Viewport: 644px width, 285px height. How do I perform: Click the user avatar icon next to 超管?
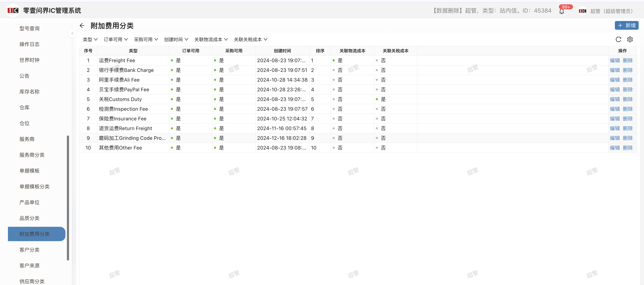(582, 11)
